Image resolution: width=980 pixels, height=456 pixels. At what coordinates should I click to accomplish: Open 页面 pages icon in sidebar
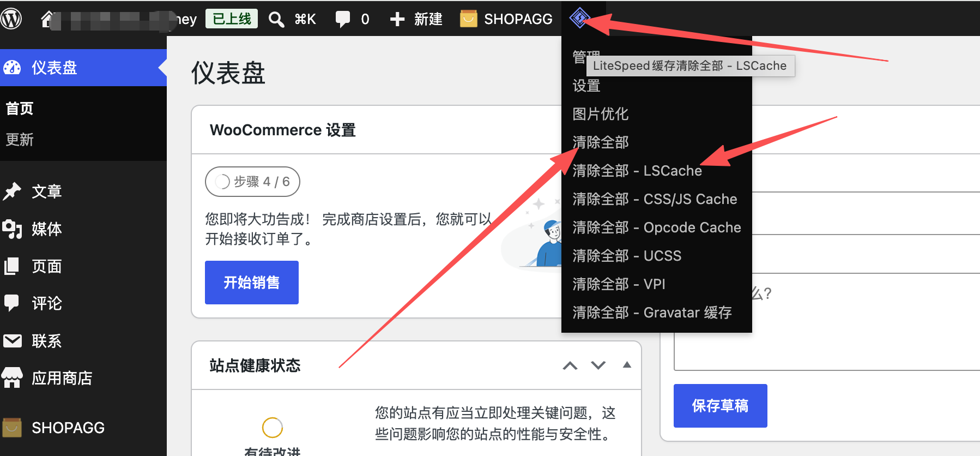tap(12, 266)
